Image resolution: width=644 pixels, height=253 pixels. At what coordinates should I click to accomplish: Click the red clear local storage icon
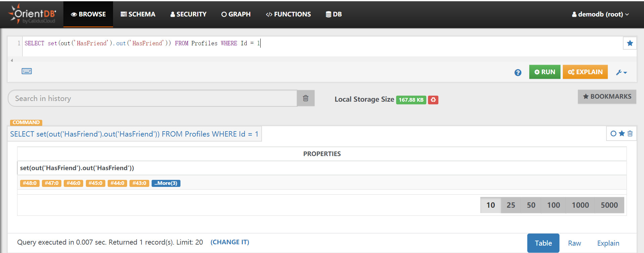pos(433,100)
